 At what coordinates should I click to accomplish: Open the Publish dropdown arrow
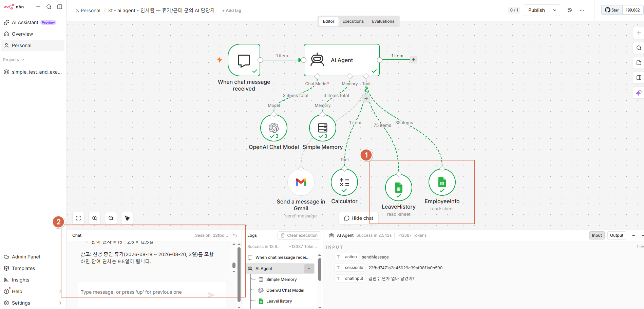click(555, 10)
